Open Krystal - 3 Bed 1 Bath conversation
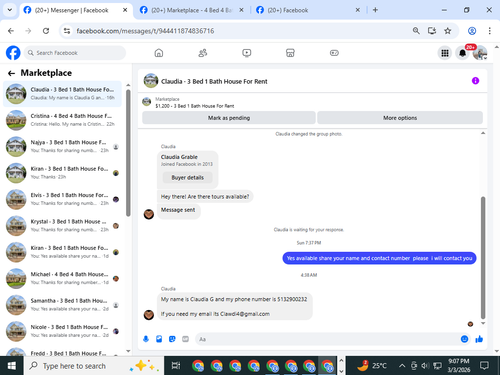This screenshot has width=500, height=375. click(x=62, y=225)
